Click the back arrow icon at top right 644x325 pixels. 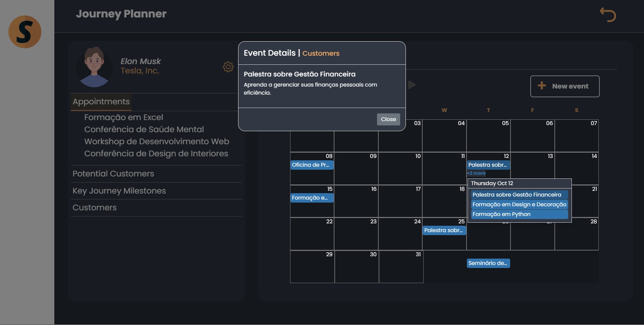608,14
